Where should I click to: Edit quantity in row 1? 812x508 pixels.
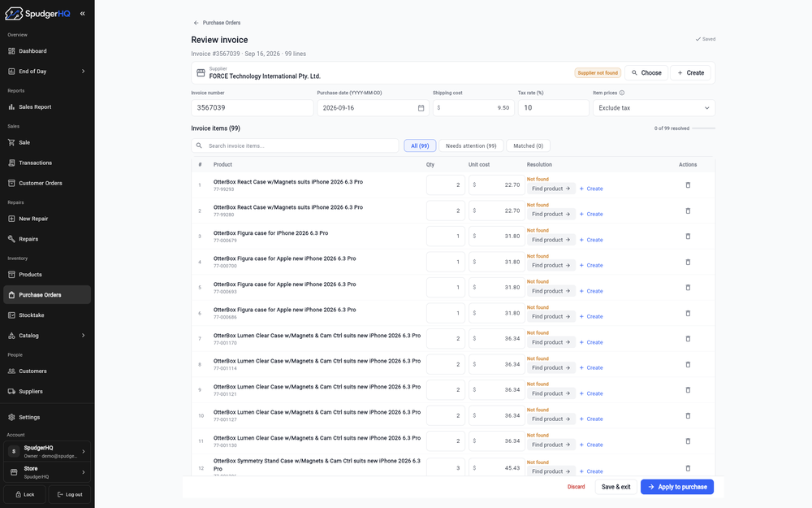445,185
